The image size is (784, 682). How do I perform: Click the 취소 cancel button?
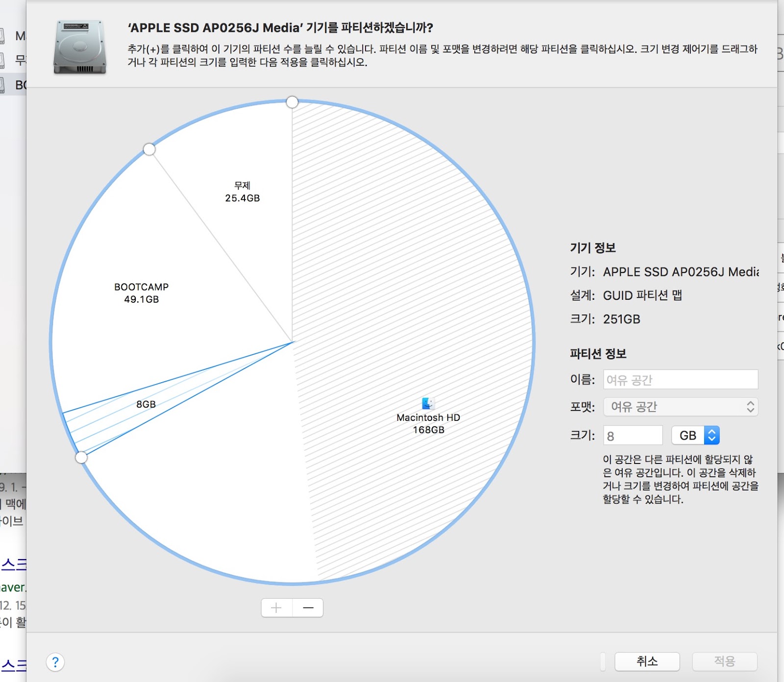647,661
